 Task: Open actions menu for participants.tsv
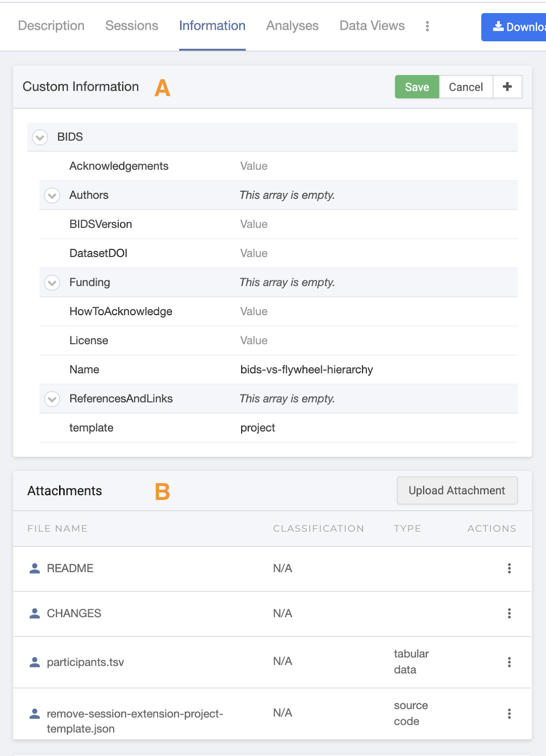[x=509, y=662]
